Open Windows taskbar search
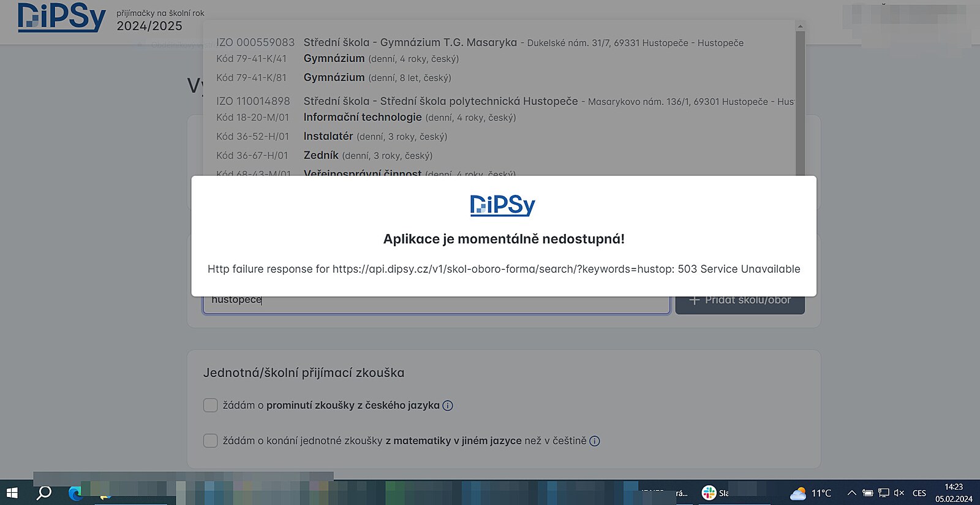This screenshot has width=980, height=505. coord(44,493)
